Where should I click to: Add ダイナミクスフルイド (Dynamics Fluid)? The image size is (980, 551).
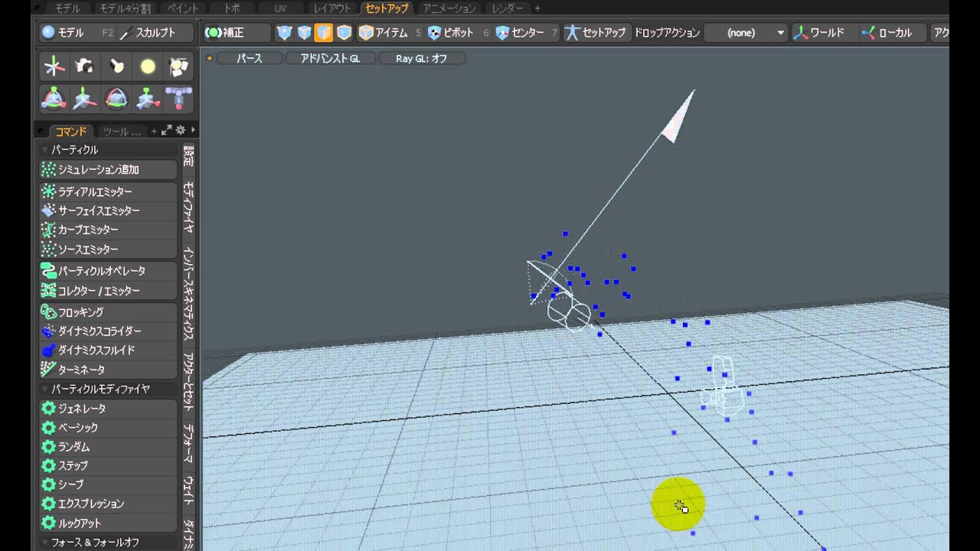click(x=108, y=350)
